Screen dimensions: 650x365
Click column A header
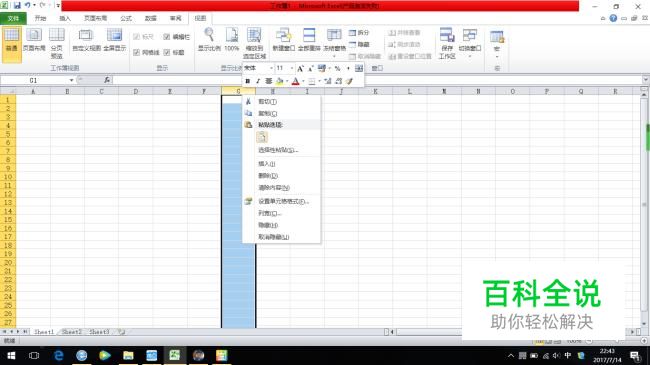[33, 91]
